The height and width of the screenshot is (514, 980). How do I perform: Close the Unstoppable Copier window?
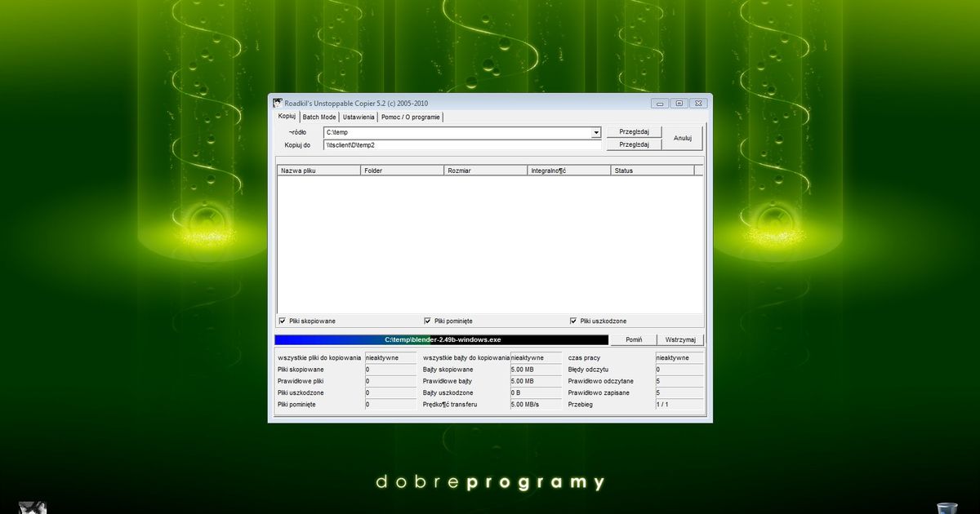coord(698,104)
